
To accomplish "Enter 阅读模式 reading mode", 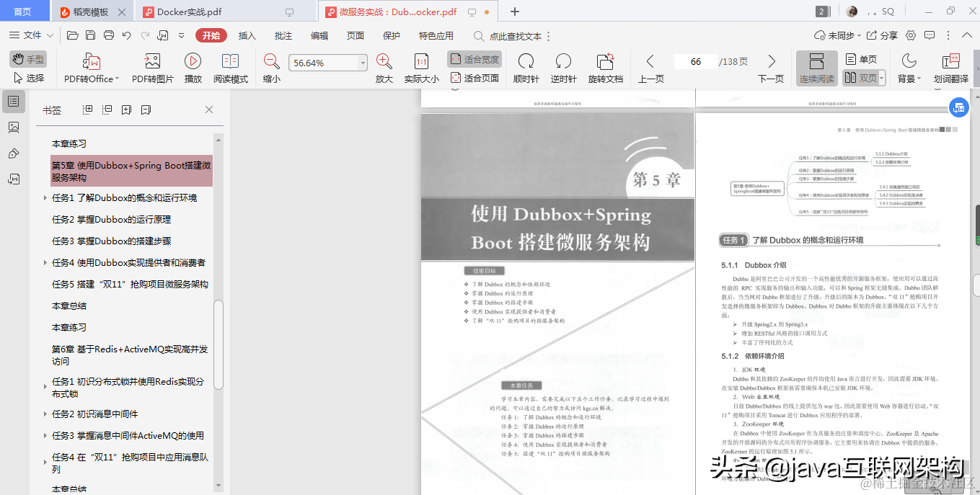I will pyautogui.click(x=231, y=68).
